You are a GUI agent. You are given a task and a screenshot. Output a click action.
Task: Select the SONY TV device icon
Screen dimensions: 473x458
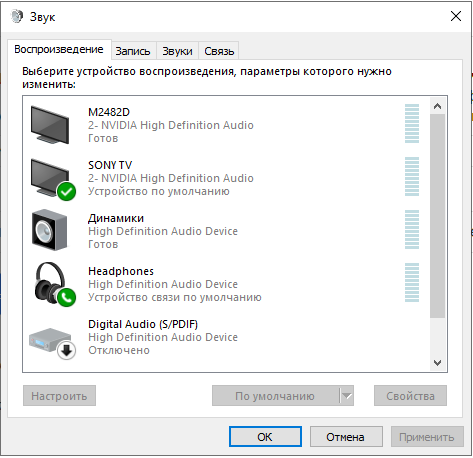pos(53,179)
